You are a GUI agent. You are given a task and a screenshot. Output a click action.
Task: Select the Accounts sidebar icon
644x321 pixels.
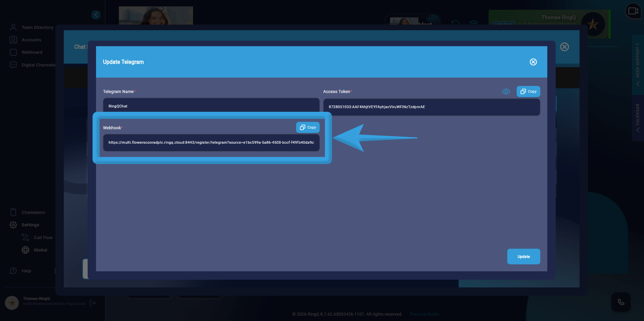(13, 40)
